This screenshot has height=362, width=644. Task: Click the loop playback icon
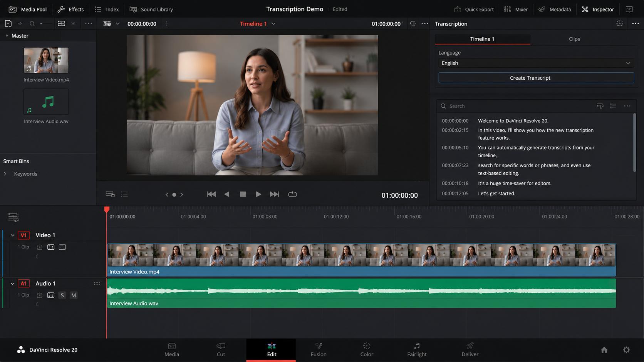[x=292, y=194]
